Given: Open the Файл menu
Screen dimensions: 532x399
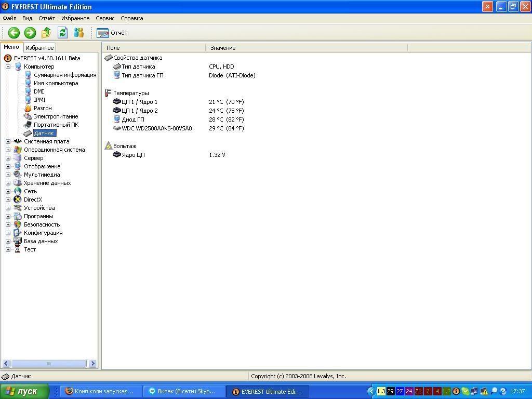Looking at the screenshot, I should pyautogui.click(x=9, y=18).
